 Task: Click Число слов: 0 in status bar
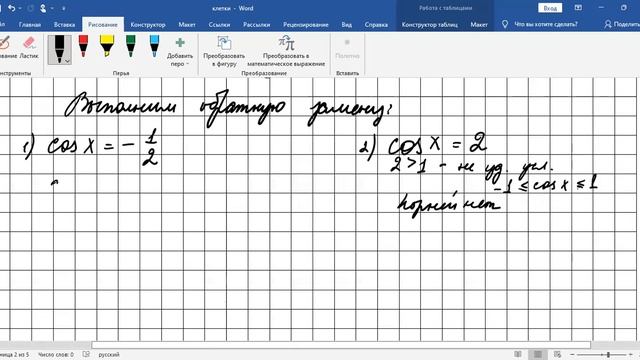tap(56, 354)
